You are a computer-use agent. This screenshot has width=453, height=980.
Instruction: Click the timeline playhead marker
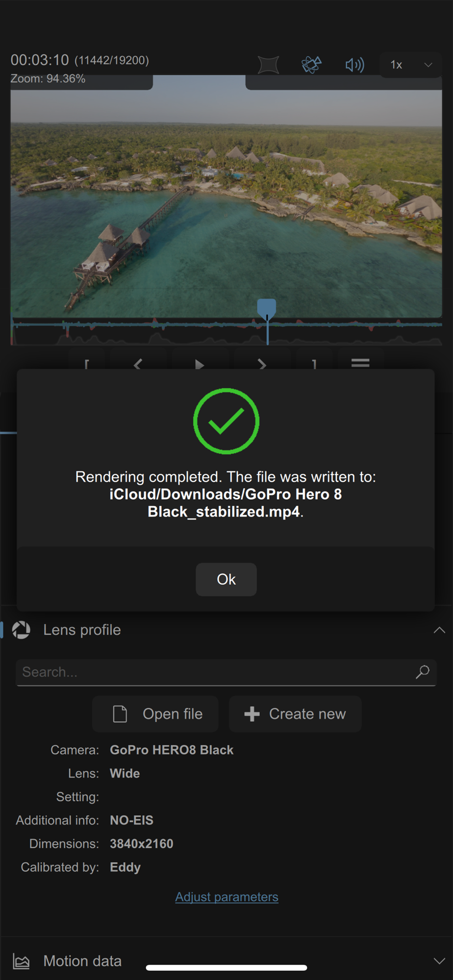coord(267,310)
